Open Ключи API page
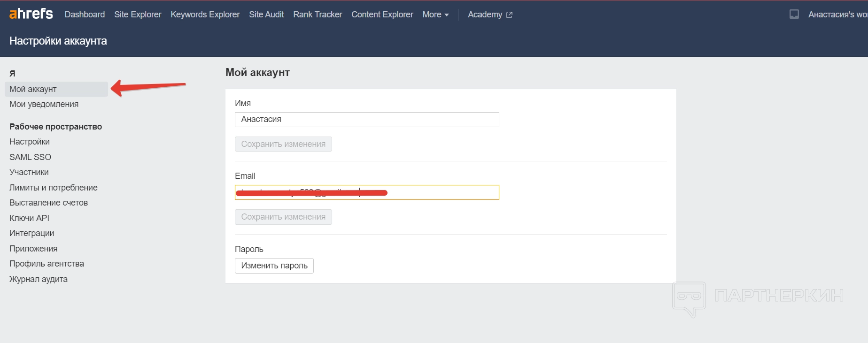This screenshot has width=868, height=343. pyautogui.click(x=29, y=218)
